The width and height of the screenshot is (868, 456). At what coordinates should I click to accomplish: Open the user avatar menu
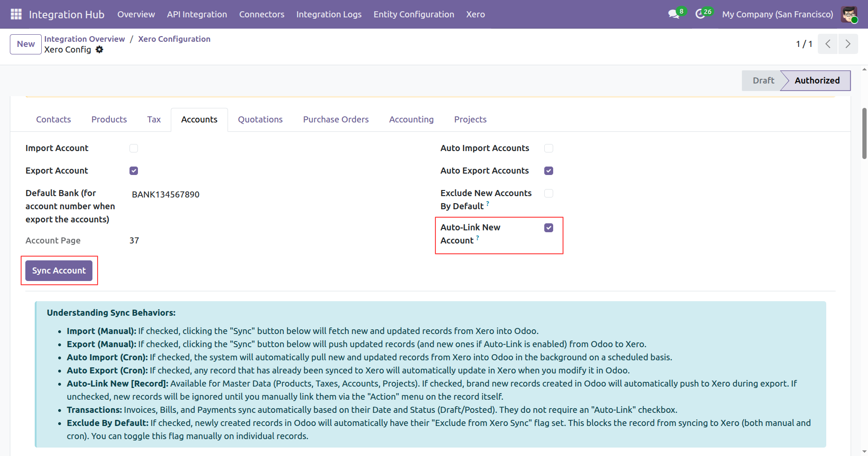click(x=849, y=14)
